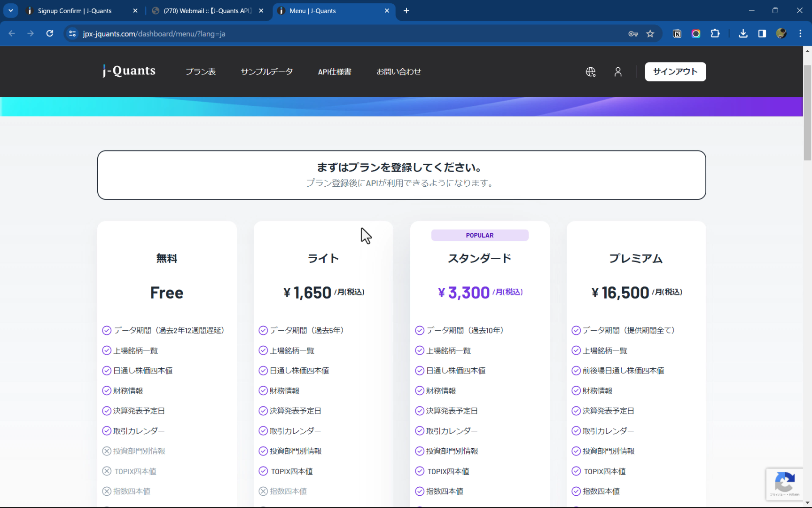
Task: Open the tab search chevron
Action: coord(10,10)
